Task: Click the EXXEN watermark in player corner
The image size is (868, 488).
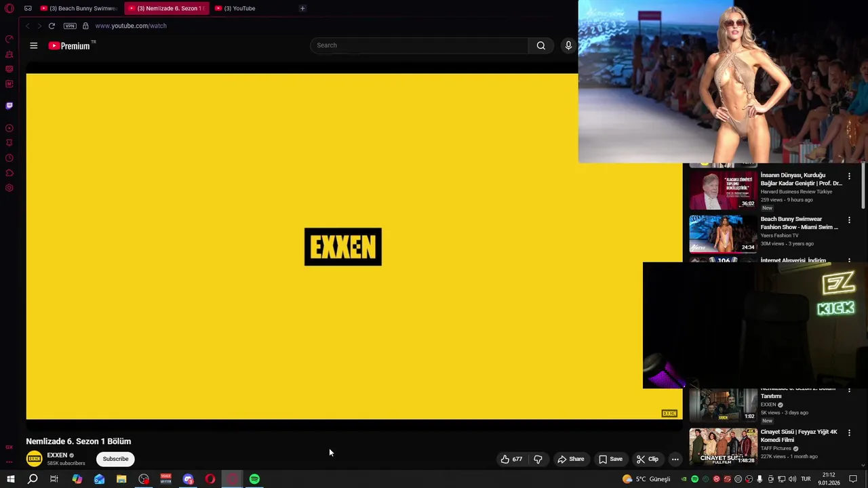Action: 669,413
